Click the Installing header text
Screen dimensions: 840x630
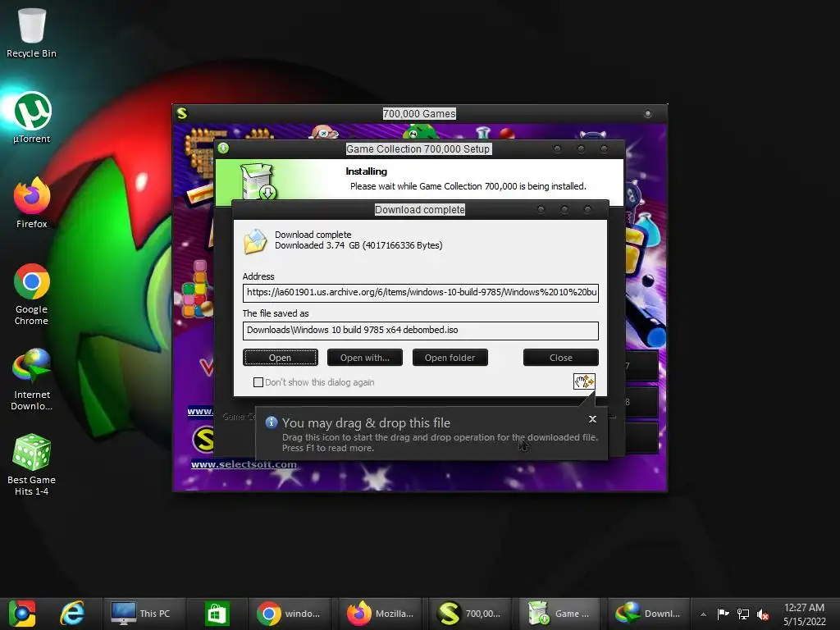click(367, 171)
